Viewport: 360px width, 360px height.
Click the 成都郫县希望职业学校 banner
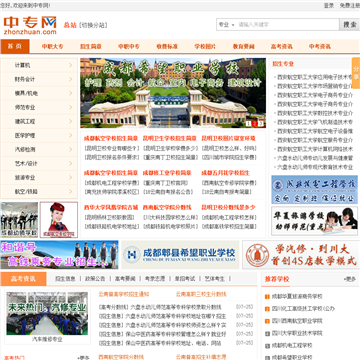[x=180, y=255]
